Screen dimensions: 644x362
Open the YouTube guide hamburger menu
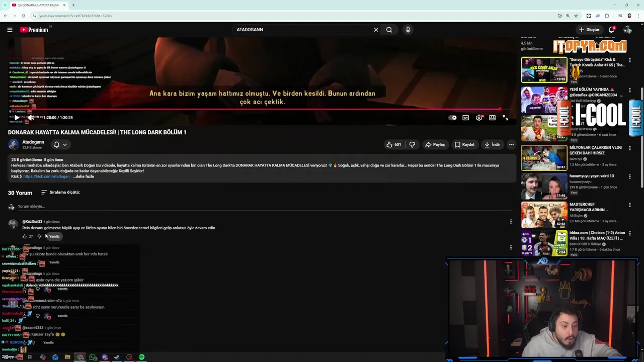click(x=10, y=30)
